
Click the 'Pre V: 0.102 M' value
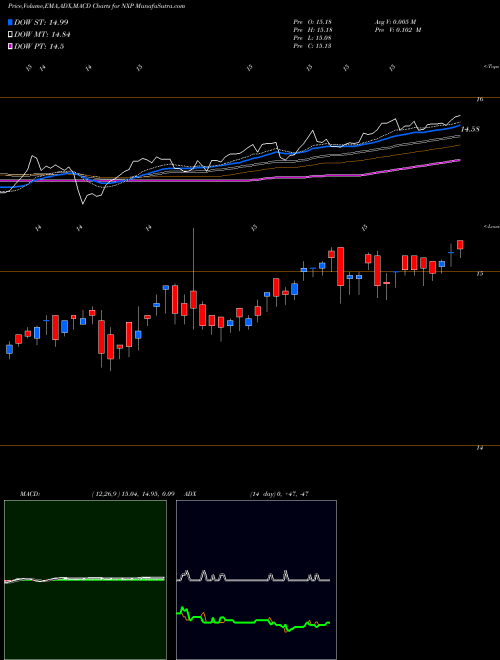pos(397,30)
